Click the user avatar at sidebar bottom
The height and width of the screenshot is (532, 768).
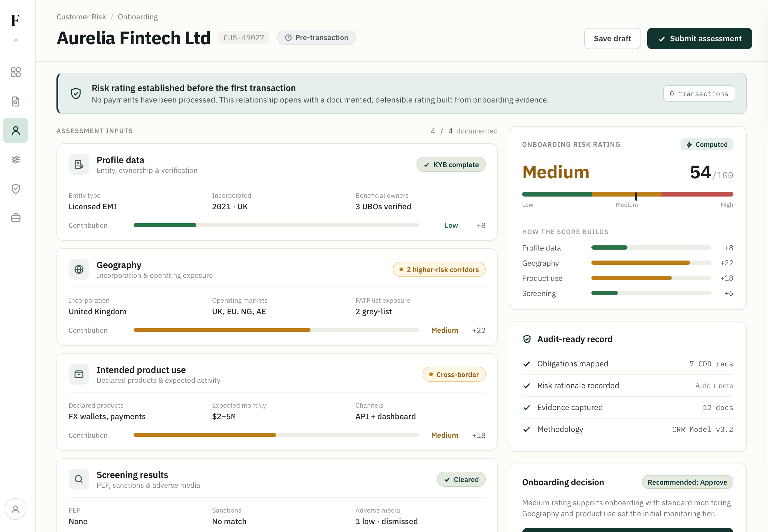pyautogui.click(x=15, y=509)
